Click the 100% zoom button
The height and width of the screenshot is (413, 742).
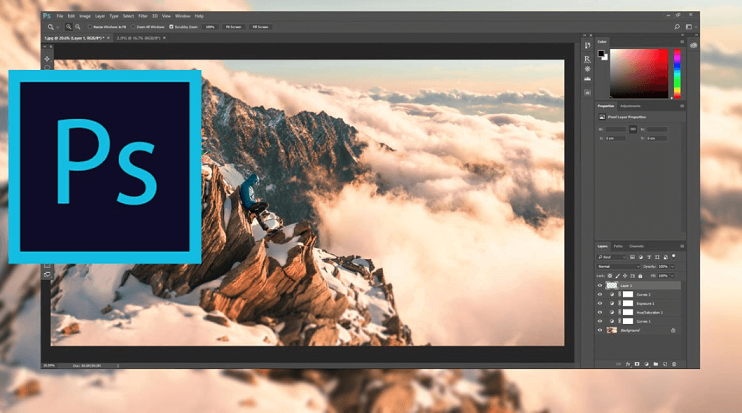point(210,27)
